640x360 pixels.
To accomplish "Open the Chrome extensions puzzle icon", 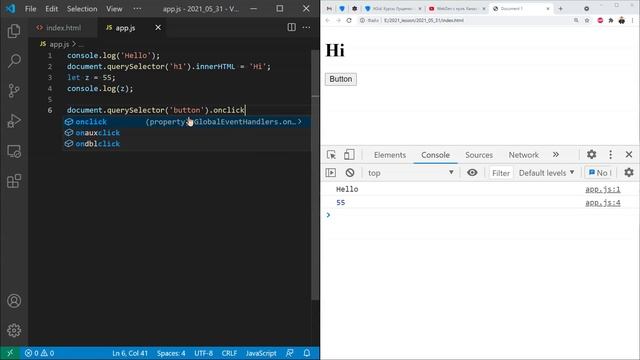I will [611, 20].
